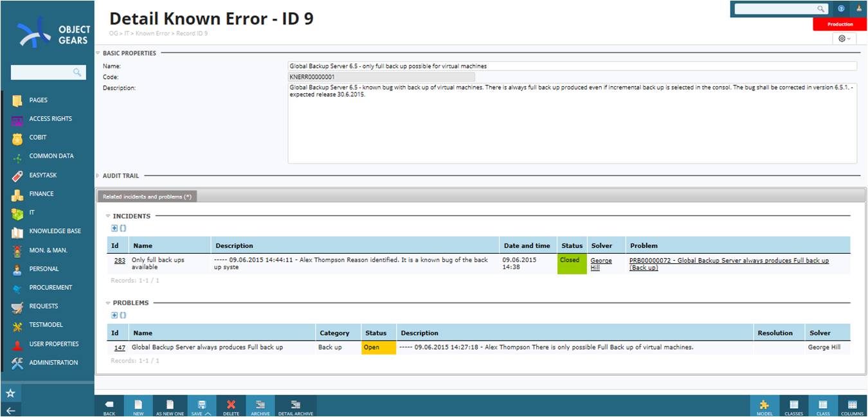Select the Related incidents and problems tab
The height and width of the screenshot is (417, 868).
pyautogui.click(x=147, y=197)
